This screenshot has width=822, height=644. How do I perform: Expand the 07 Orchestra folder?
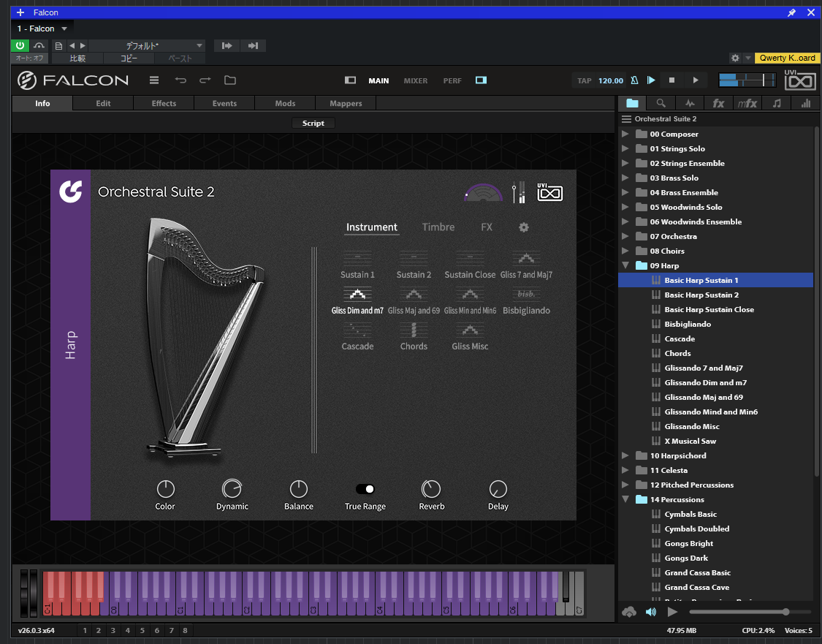[x=625, y=237]
